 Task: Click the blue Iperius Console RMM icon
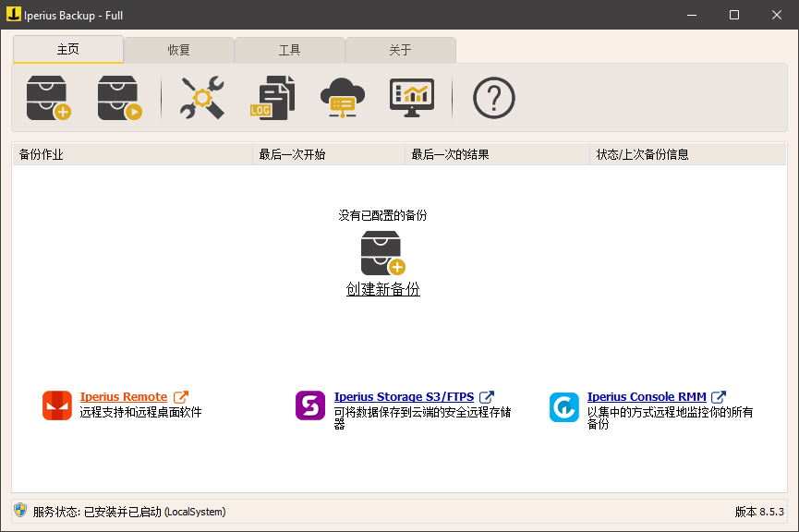[x=564, y=406]
